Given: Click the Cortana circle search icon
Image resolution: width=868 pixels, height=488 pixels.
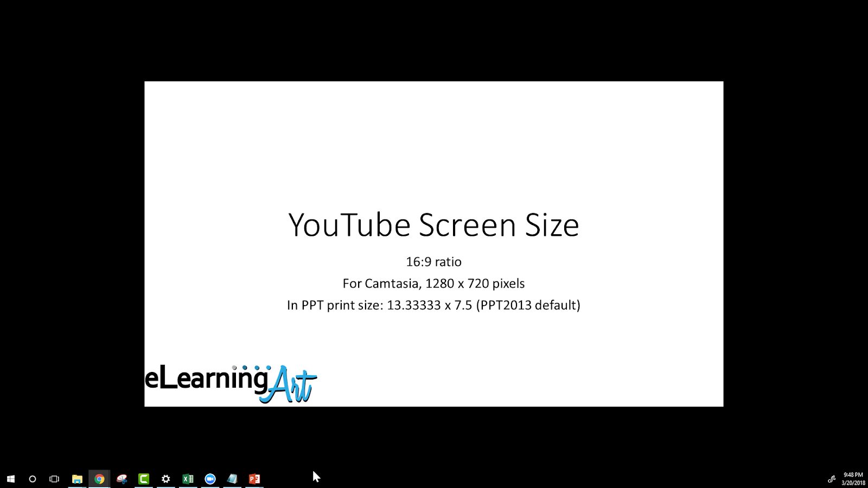Looking at the screenshot, I should 33,479.
